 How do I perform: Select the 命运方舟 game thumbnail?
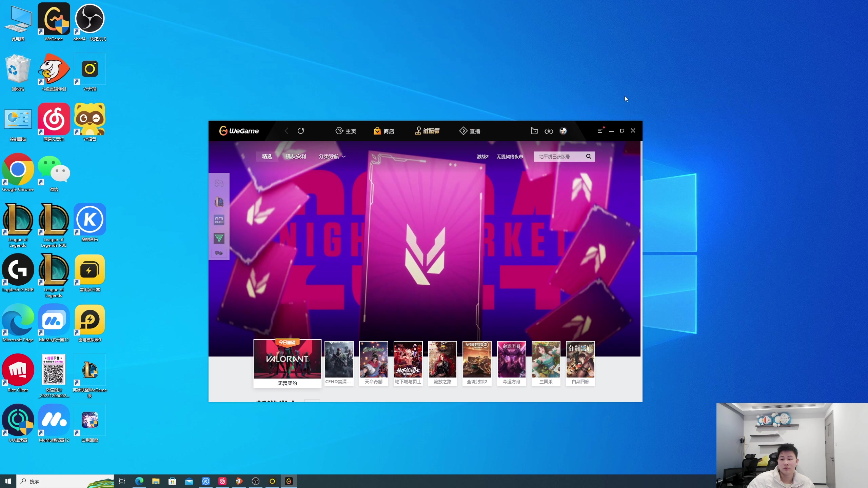(511, 363)
